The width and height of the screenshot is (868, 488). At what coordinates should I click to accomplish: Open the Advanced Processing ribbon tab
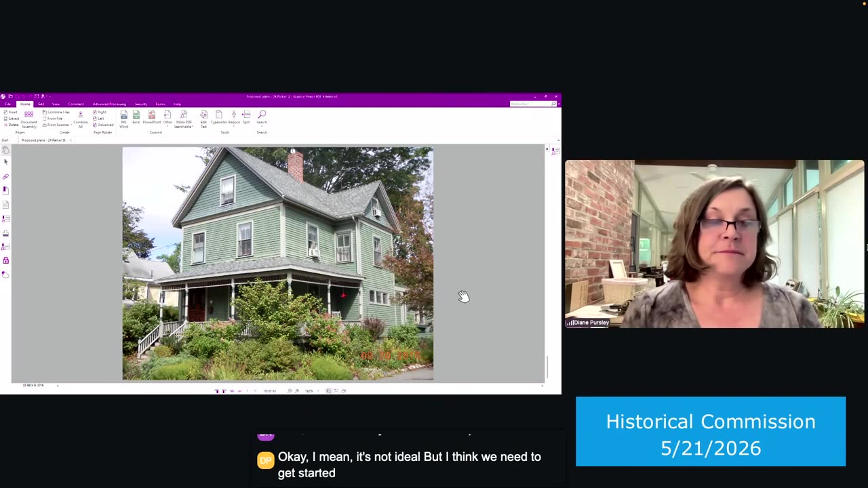point(109,104)
